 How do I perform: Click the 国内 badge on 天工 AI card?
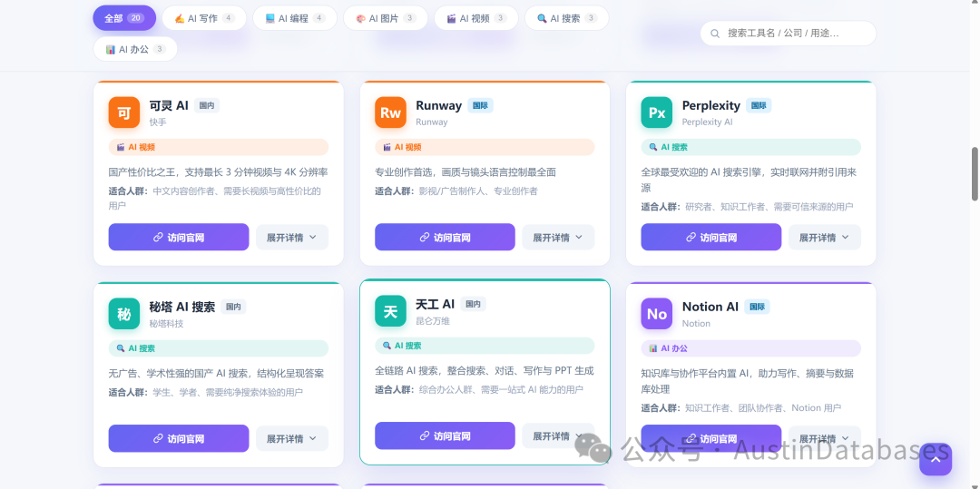point(473,304)
